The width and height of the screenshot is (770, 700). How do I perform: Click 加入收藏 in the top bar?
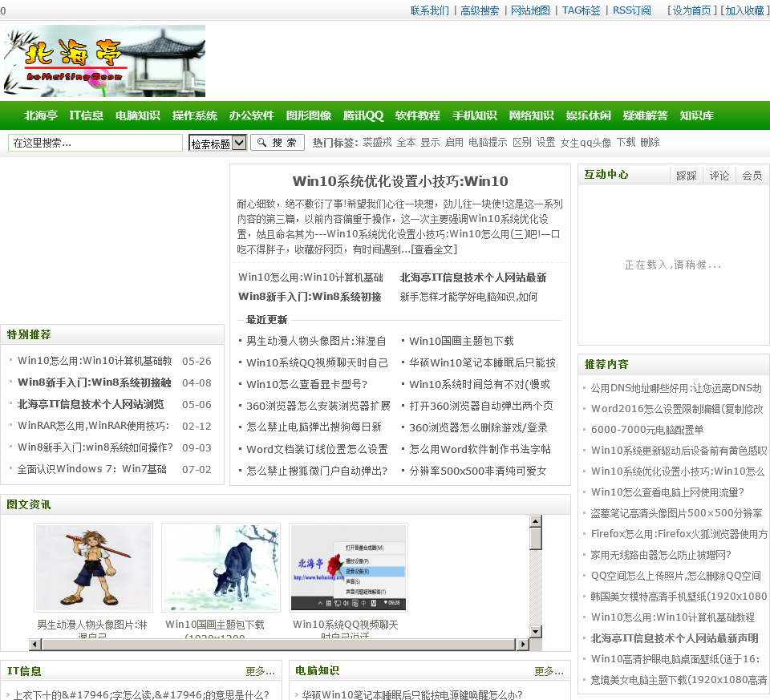744,10
